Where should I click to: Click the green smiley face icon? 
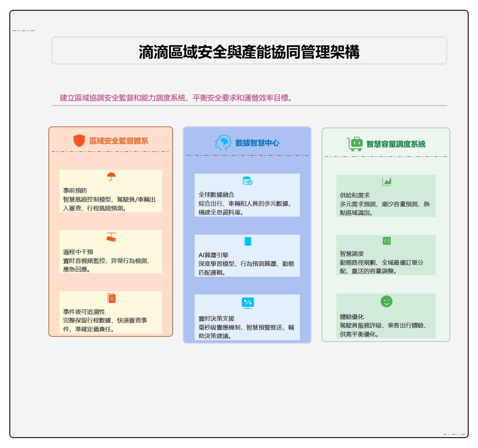click(x=387, y=301)
